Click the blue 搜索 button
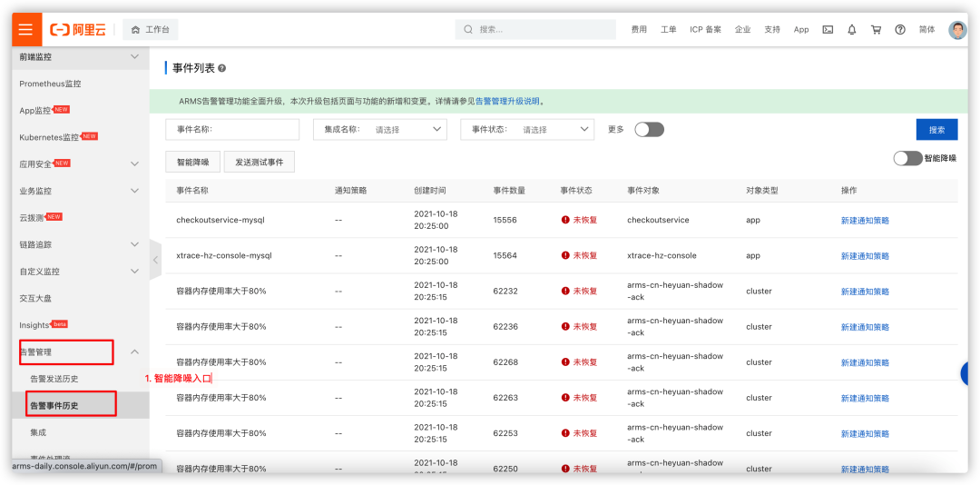This screenshot has height=485, width=980. [x=936, y=130]
